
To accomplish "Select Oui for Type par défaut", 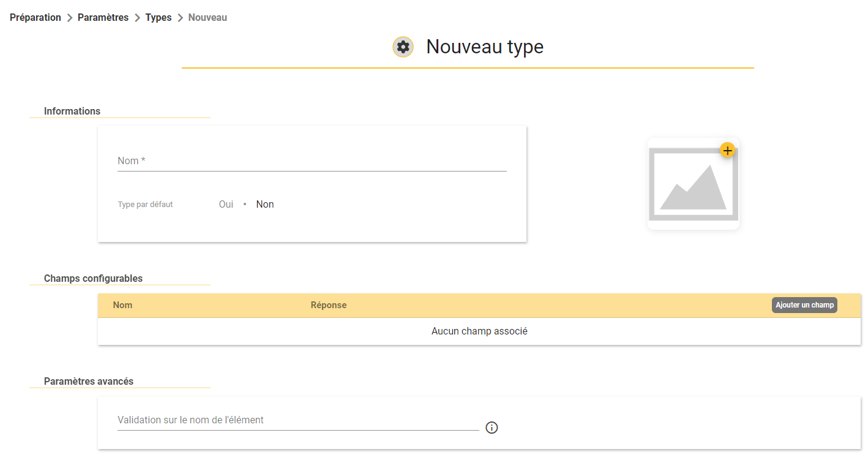I will pos(226,205).
